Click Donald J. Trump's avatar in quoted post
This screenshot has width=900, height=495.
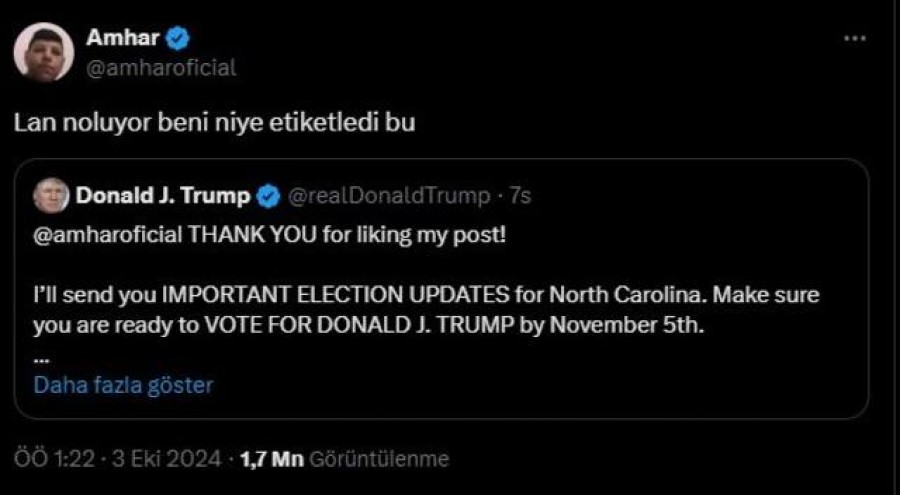[51, 196]
